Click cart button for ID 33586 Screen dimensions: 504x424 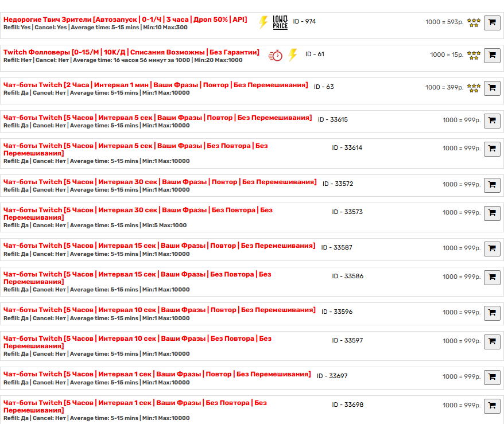pyautogui.click(x=492, y=278)
